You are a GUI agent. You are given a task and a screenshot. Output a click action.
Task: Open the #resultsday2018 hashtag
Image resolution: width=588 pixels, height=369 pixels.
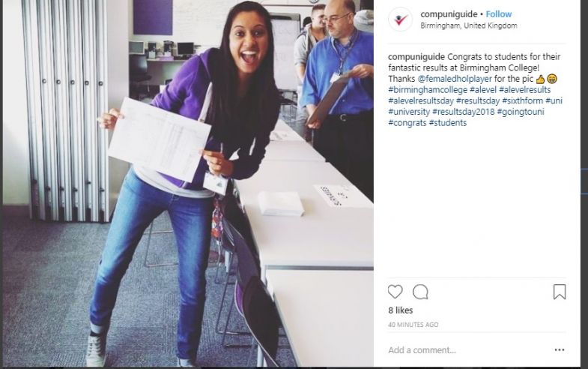463,112
